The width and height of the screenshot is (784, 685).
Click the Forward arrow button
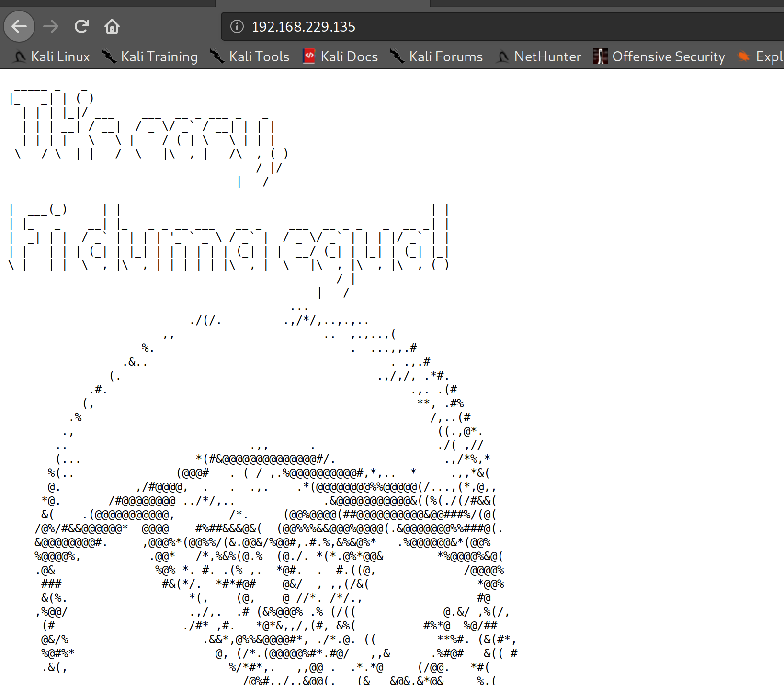click(x=50, y=26)
